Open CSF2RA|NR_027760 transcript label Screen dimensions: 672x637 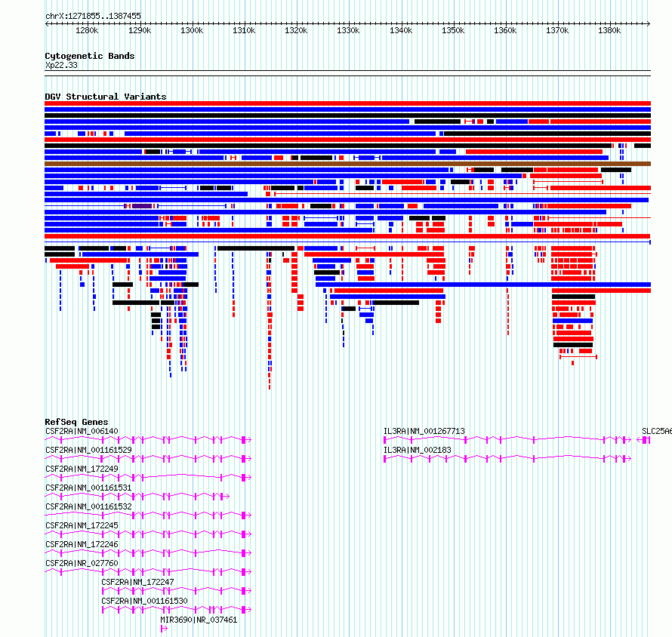pos(82,563)
